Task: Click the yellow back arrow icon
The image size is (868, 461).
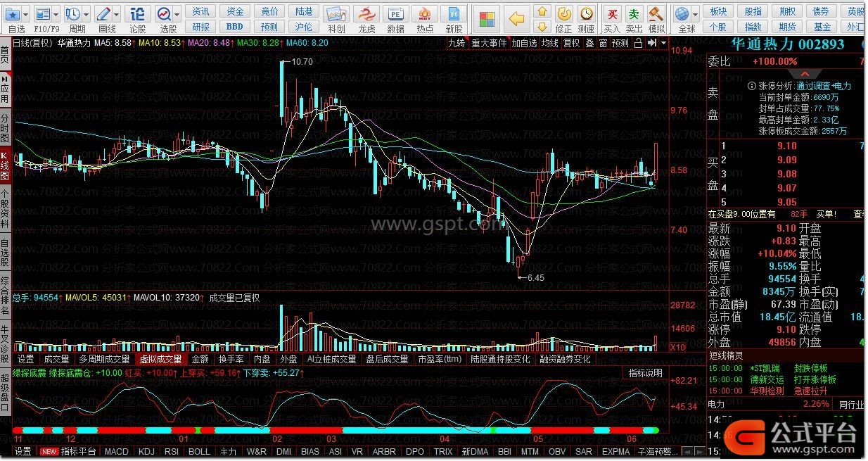Action: coord(517,18)
